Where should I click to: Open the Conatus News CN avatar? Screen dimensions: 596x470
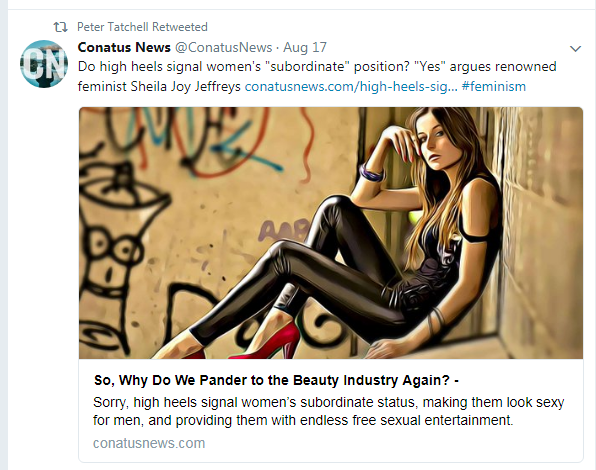pyautogui.click(x=44, y=64)
